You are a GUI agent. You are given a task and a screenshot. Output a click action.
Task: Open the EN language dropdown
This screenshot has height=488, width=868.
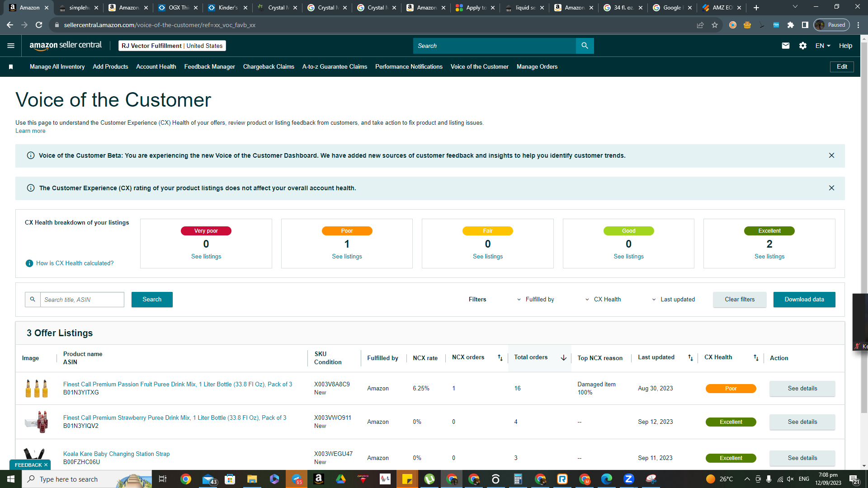point(823,46)
